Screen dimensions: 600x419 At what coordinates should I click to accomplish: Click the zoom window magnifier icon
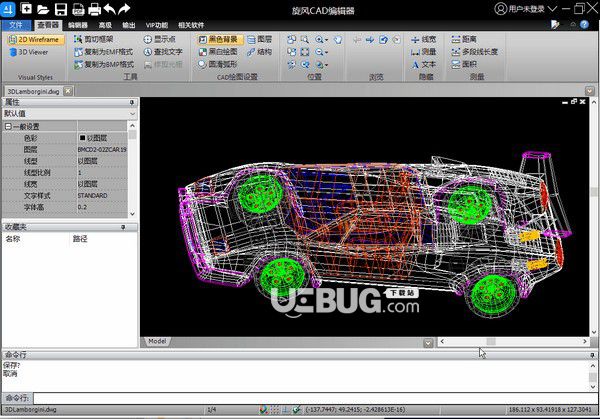pyautogui.click(x=305, y=39)
